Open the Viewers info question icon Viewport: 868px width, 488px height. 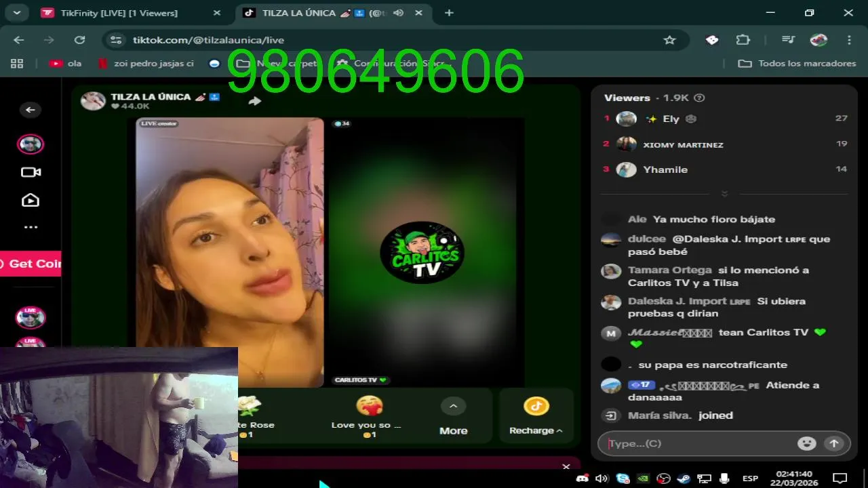point(699,98)
